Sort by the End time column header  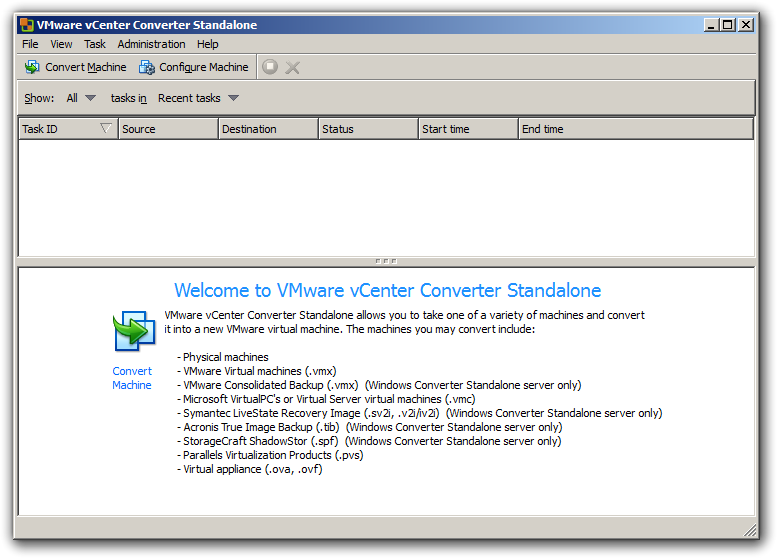click(x=636, y=129)
